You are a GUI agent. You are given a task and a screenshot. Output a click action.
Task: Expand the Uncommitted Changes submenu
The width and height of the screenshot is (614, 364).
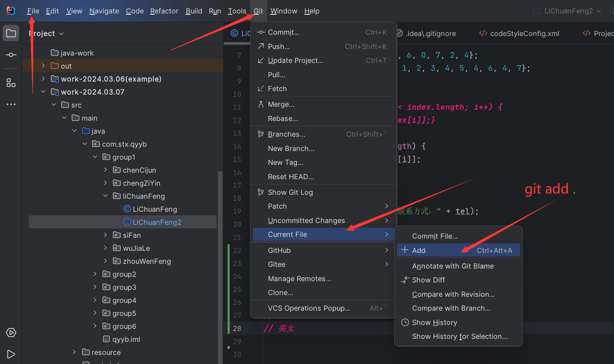(324, 220)
